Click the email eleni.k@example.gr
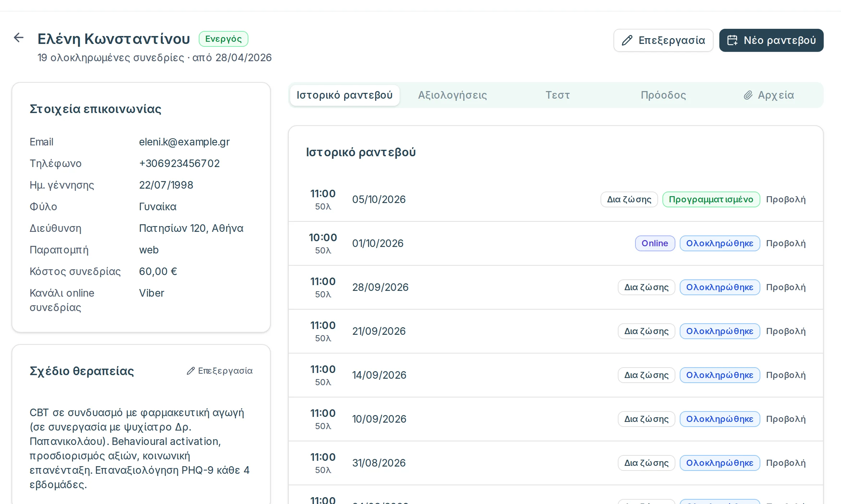841x504 pixels. [x=184, y=142]
